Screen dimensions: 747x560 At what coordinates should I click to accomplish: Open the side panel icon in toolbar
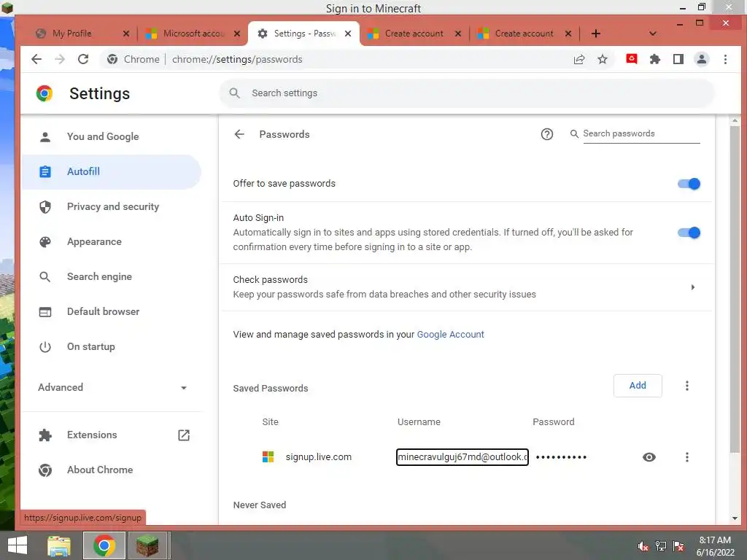click(x=678, y=59)
